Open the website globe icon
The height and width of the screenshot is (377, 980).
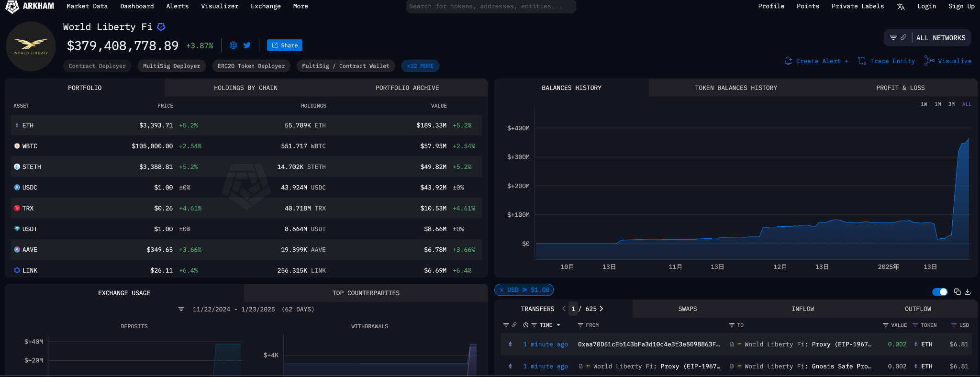(x=234, y=45)
